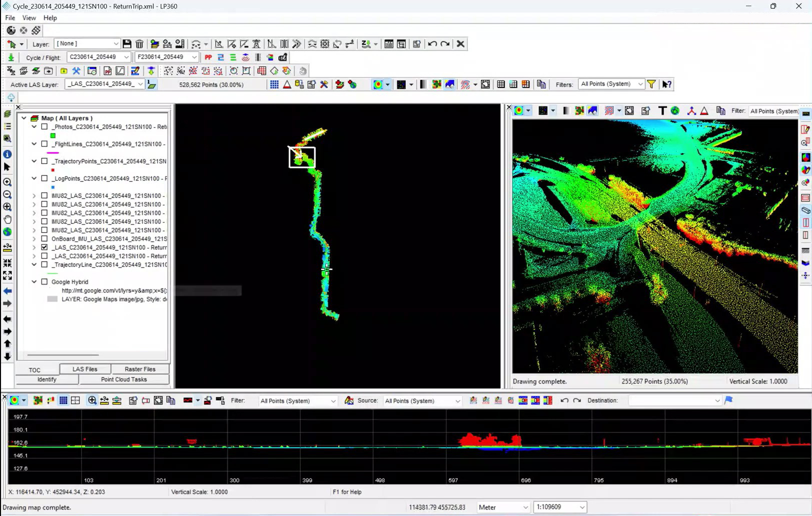Click the Save icon in the main toolbar
Screen dimensions: 812x516
click(127, 44)
